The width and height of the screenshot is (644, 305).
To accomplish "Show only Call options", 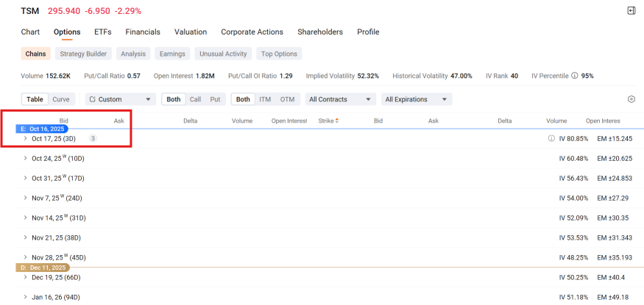I will 195,99.
